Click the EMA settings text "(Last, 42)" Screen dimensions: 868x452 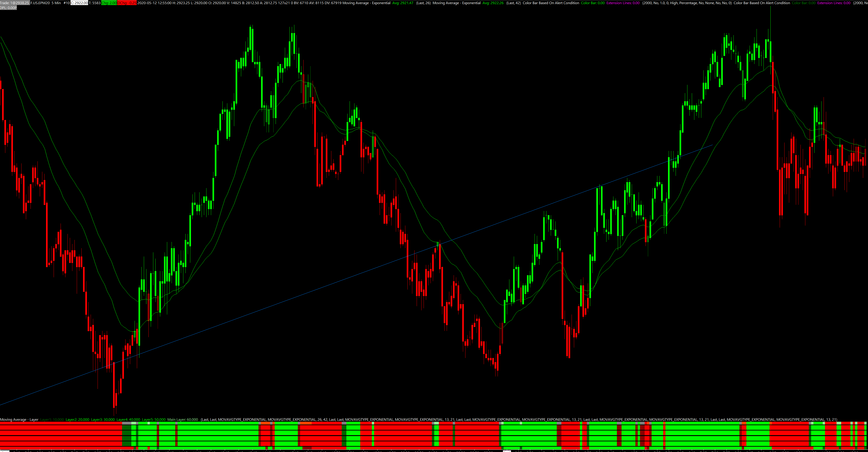pos(514,3)
